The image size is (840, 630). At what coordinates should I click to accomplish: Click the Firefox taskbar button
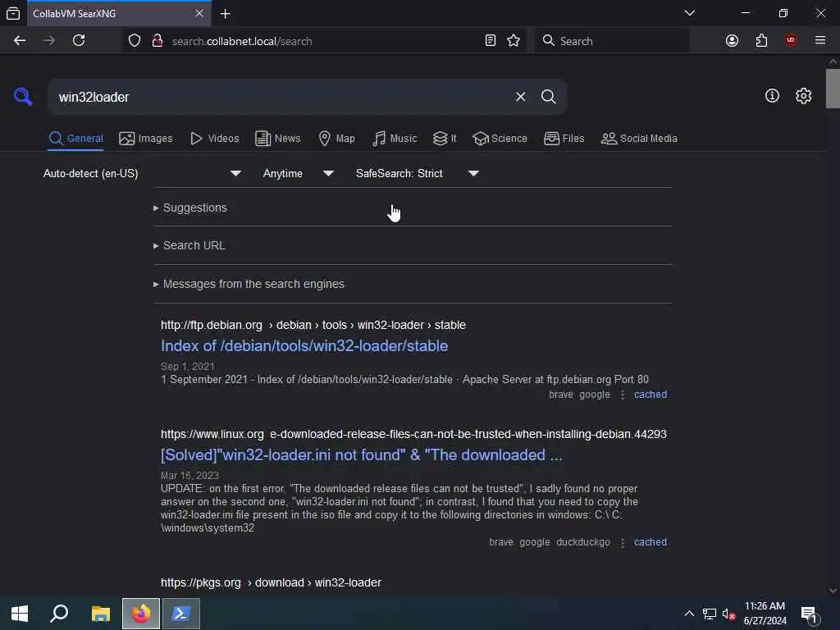[x=141, y=614]
